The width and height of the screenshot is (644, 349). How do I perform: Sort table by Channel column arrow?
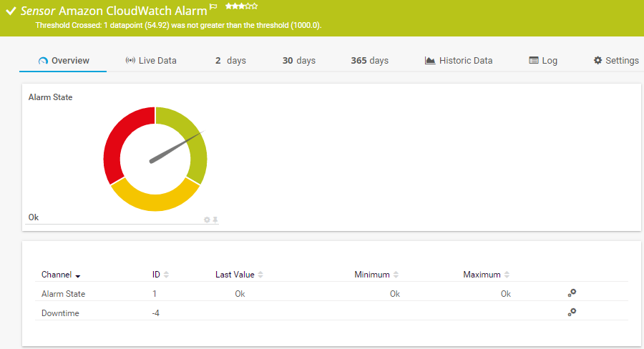[77, 275]
